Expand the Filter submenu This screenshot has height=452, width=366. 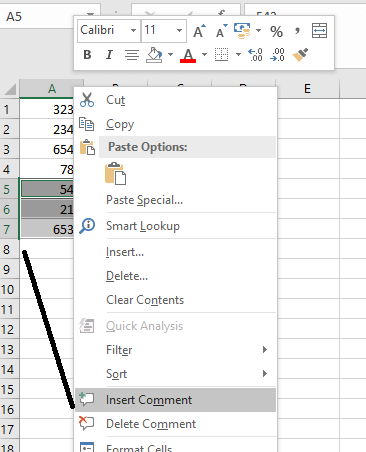click(265, 349)
